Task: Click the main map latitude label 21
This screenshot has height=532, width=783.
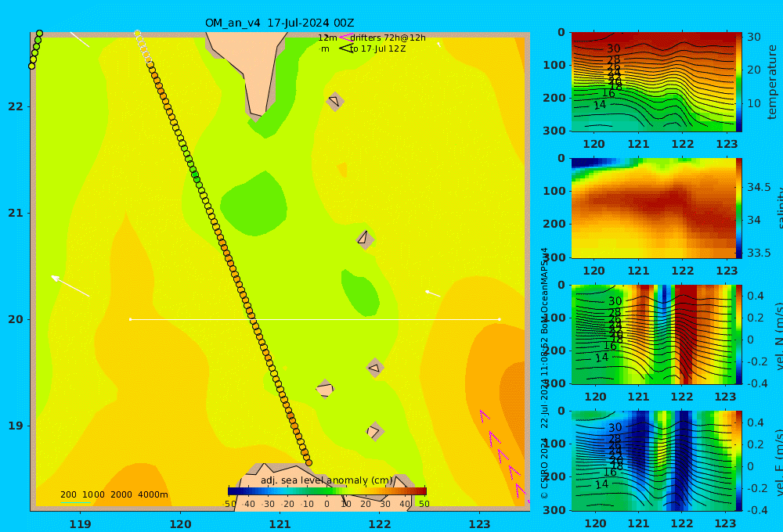Action: tap(16, 213)
